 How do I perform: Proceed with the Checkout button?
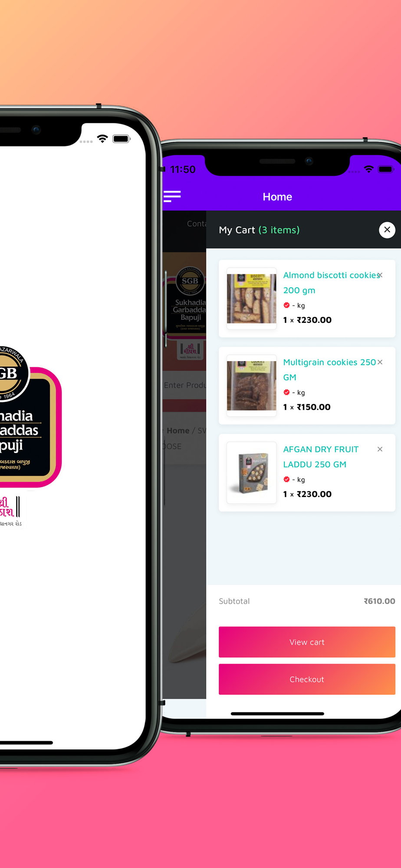[307, 679]
